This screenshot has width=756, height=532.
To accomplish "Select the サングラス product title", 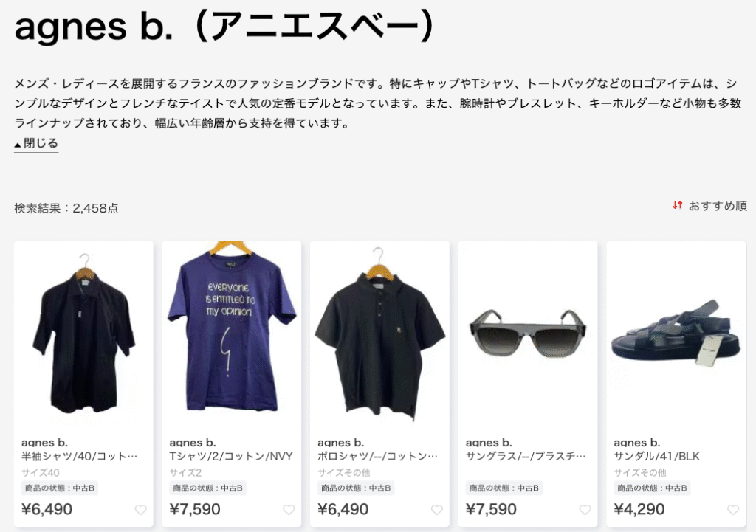I will tap(526, 456).
